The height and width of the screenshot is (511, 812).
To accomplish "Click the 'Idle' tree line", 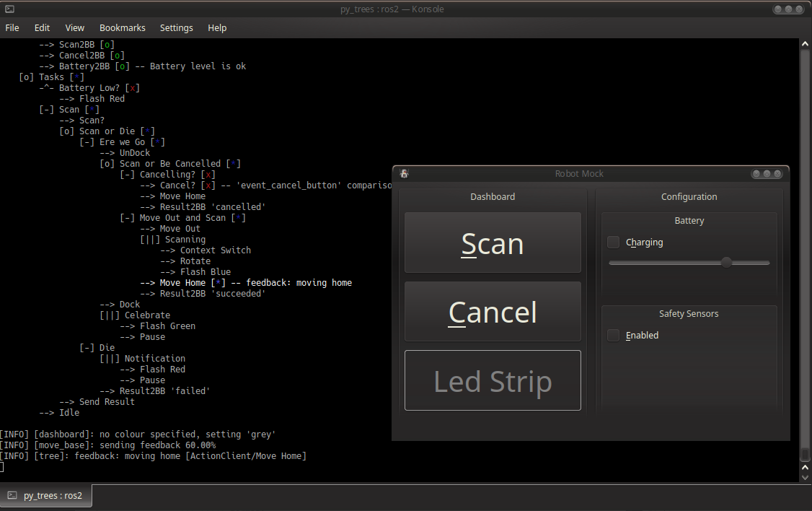I will pos(59,413).
